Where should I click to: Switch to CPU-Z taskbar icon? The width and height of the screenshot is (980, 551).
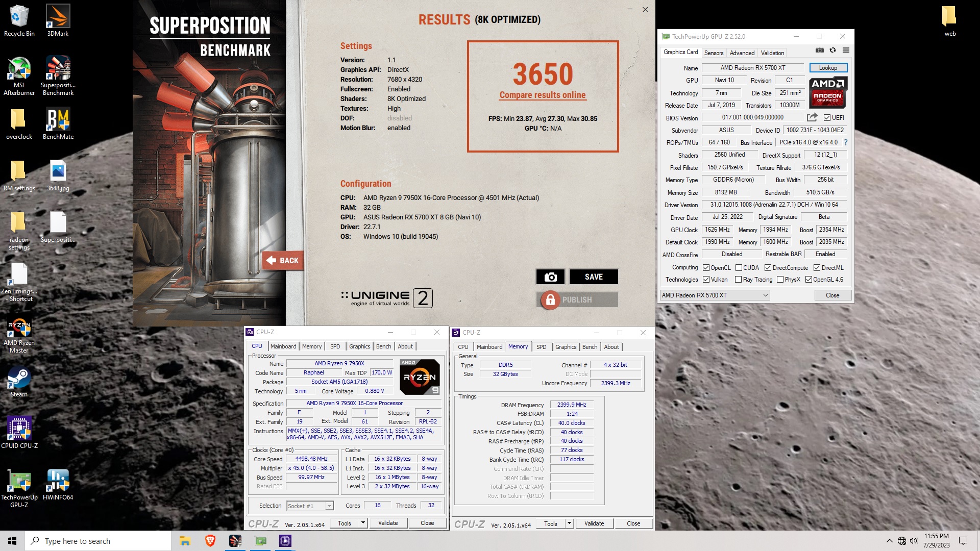[x=285, y=541]
